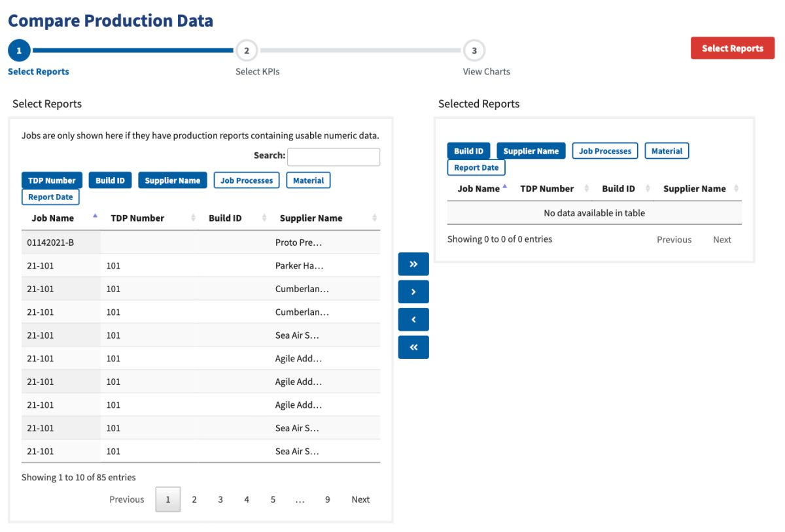The image size is (785, 532).
Task: Click the red Select Reports button
Action: 733,48
